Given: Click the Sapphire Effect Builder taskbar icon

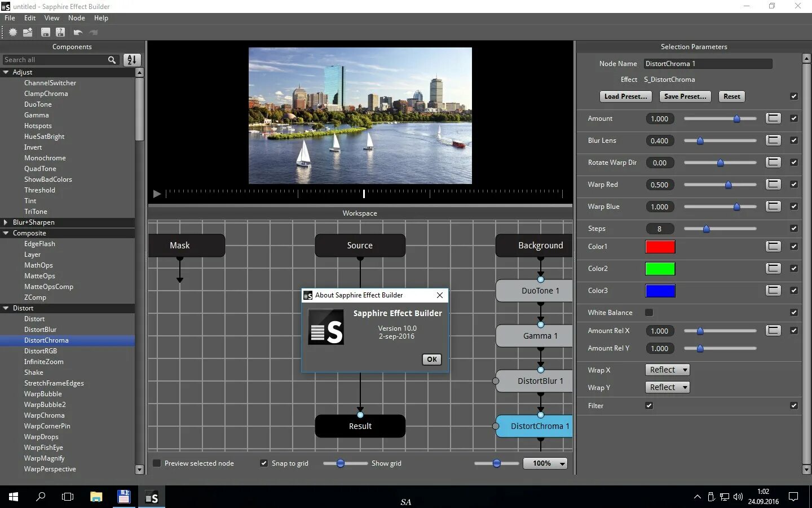Looking at the screenshot, I should 152,497.
